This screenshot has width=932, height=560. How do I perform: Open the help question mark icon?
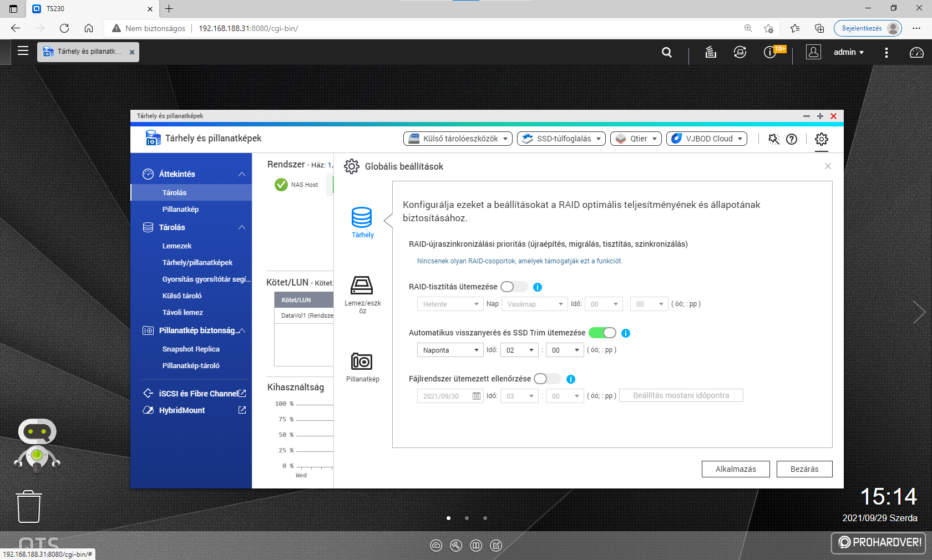pos(792,139)
